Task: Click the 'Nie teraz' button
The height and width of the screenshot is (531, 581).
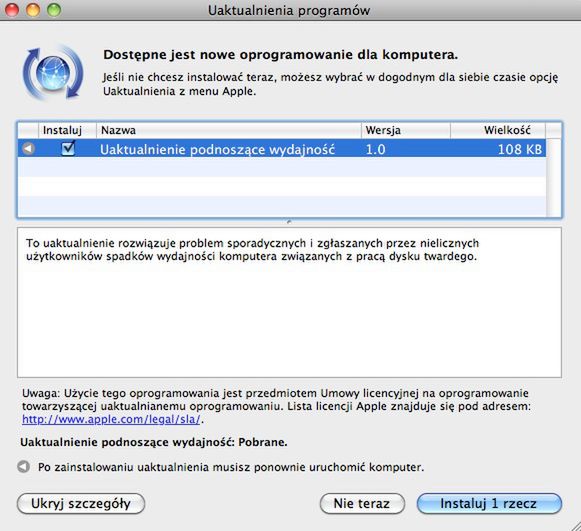Action: click(362, 504)
